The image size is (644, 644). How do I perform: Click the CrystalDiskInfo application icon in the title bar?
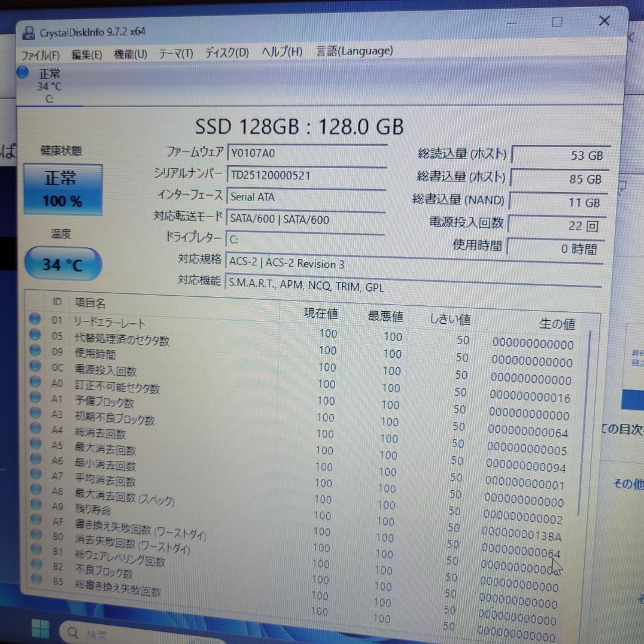(28, 32)
